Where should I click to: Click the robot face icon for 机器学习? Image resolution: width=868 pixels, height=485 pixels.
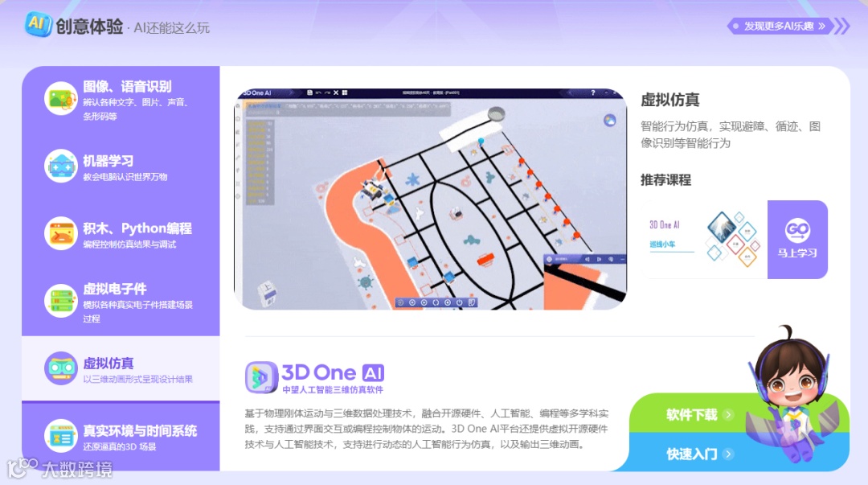(61, 166)
